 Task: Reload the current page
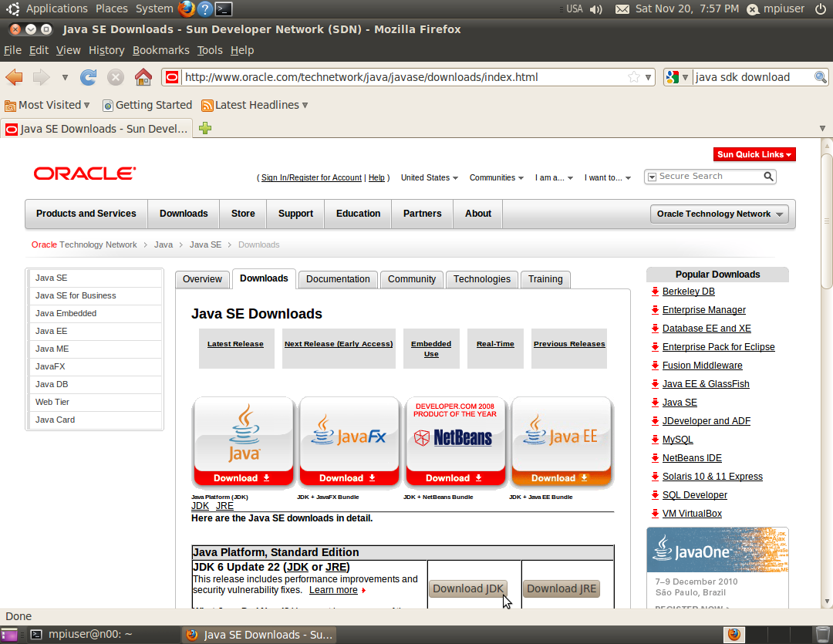(88, 78)
